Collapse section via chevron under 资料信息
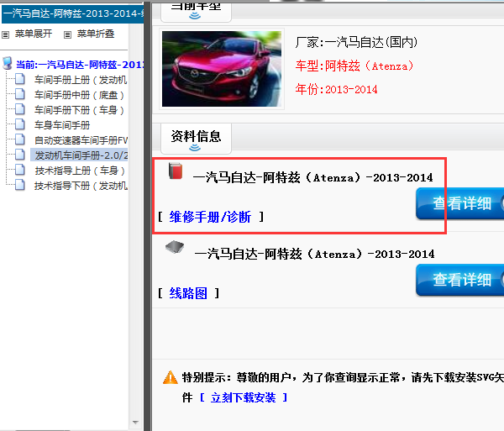Viewport: 504px width, 431px height. coord(195,148)
